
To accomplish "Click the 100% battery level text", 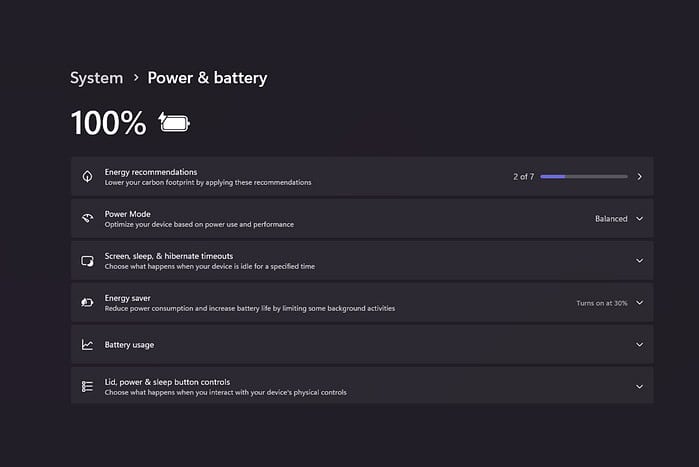I will click(x=108, y=123).
